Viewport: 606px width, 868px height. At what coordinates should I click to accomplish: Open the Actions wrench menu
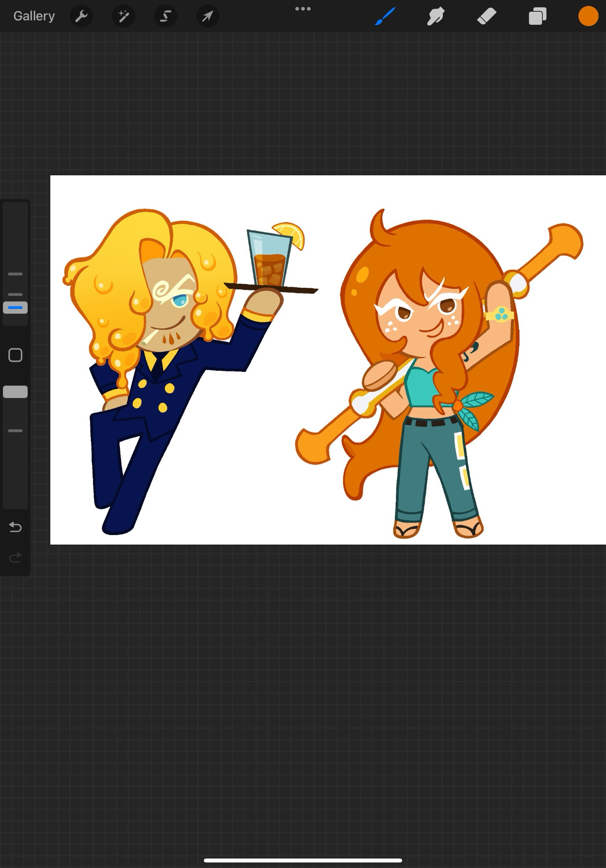(81, 16)
